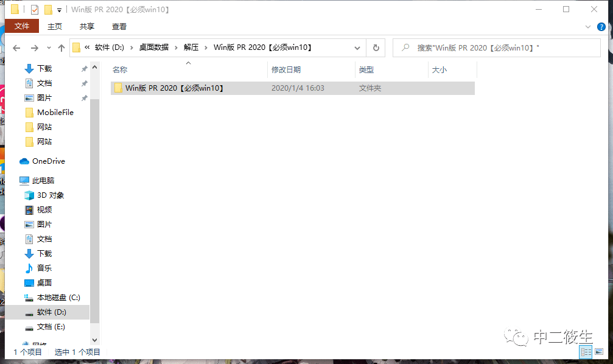The image size is (613, 364).
Task: Click the folder icon in the address bar
Action: [76, 47]
